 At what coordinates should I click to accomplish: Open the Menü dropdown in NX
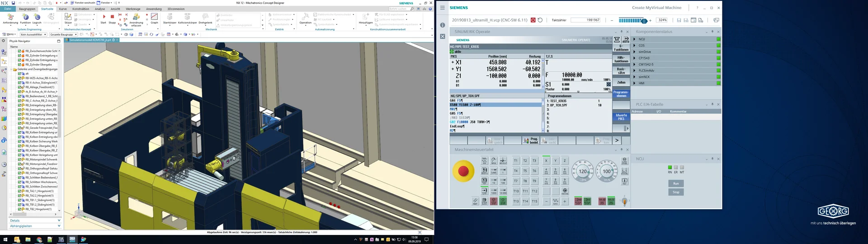(10, 34)
